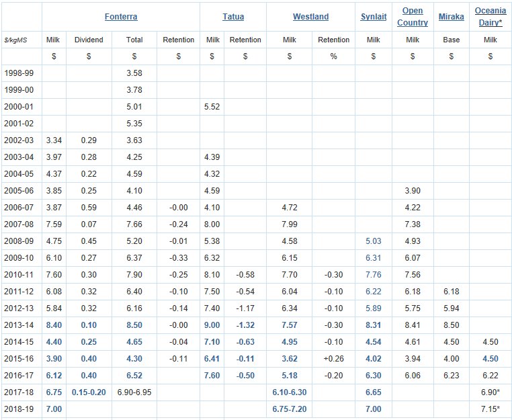Select Miraka base 6.18 for 2011-12
Image resolution: width=512 pixels, height=420 pixels.
pos(452,292)
